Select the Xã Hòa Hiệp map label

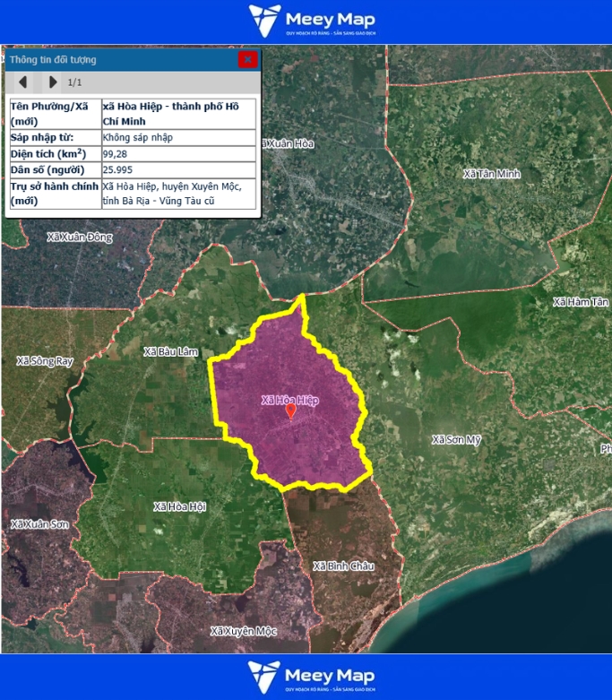click(290, 400)
